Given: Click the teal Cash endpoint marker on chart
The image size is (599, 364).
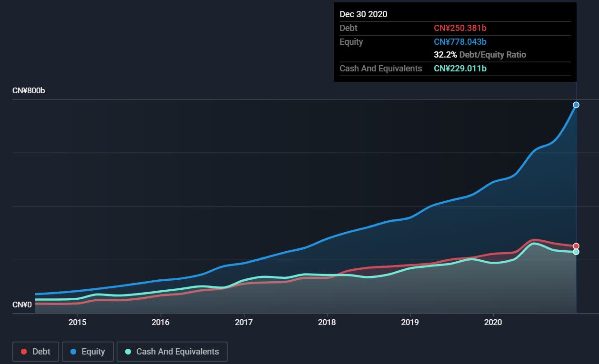Looking at the screenshot, I should pos(576,252).
